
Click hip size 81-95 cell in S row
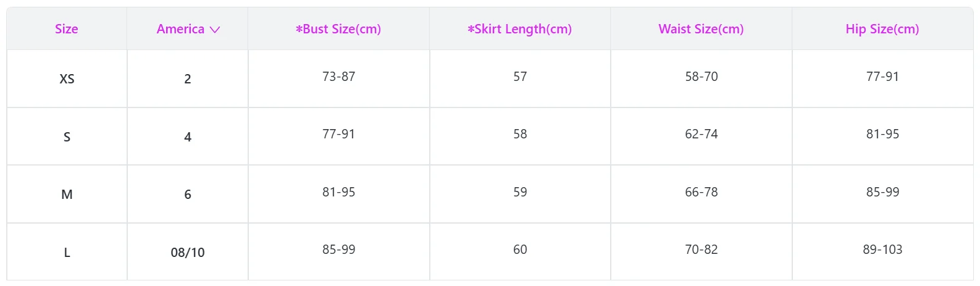[x=882, y=134]
